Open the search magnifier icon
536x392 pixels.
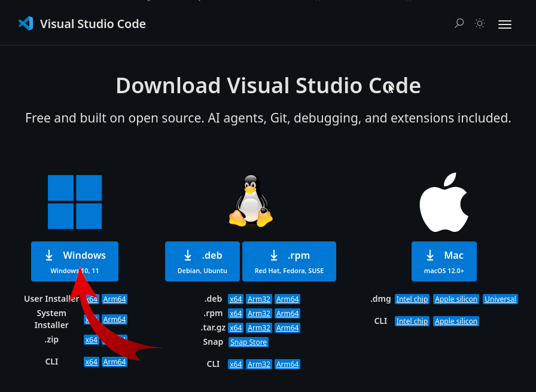click(459, 23)
